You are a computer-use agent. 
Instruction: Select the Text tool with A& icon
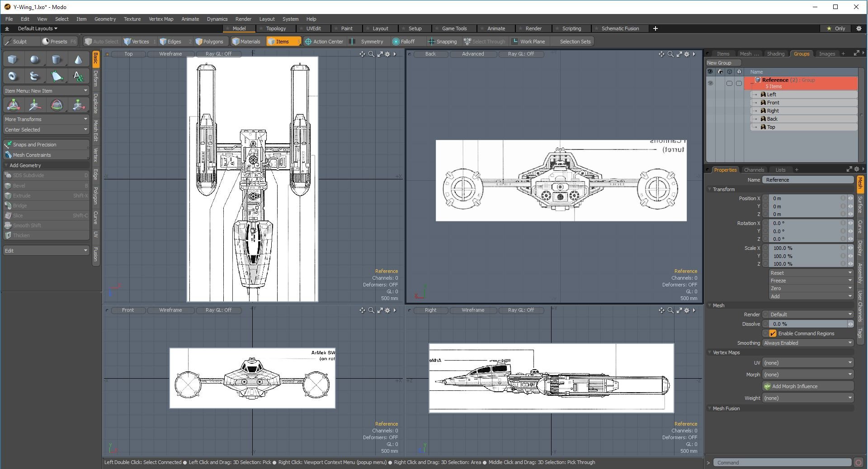tap(78, 76)
